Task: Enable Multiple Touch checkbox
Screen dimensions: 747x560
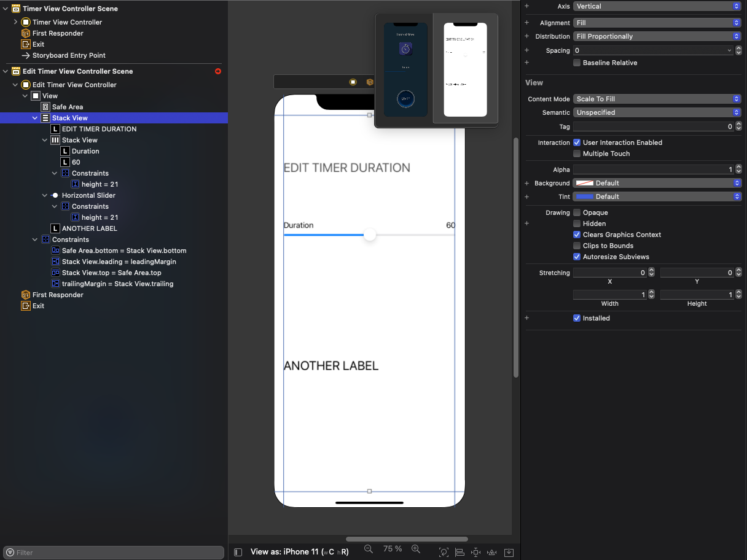Action: [577, 154]
